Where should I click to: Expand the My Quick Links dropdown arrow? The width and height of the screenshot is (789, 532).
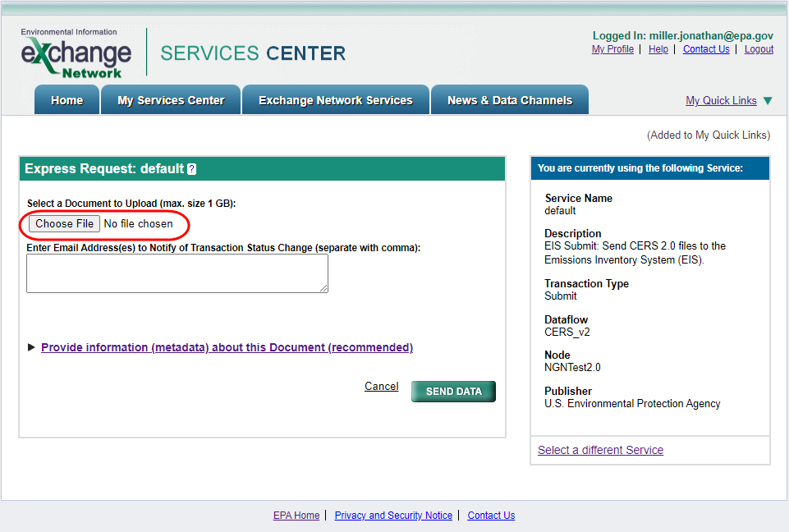pyautogui.click(x=768, y=101)
